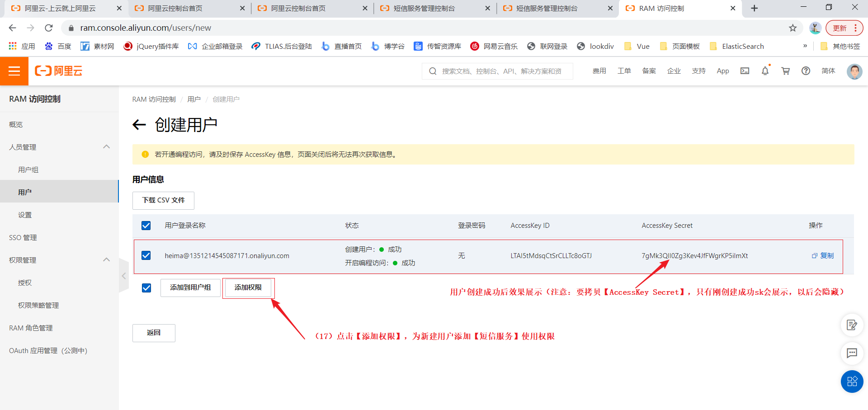The height and width of the screenshot is (410, 868).
Task: Open the 用户 breadcrumb link
Action: coord(194,99)
